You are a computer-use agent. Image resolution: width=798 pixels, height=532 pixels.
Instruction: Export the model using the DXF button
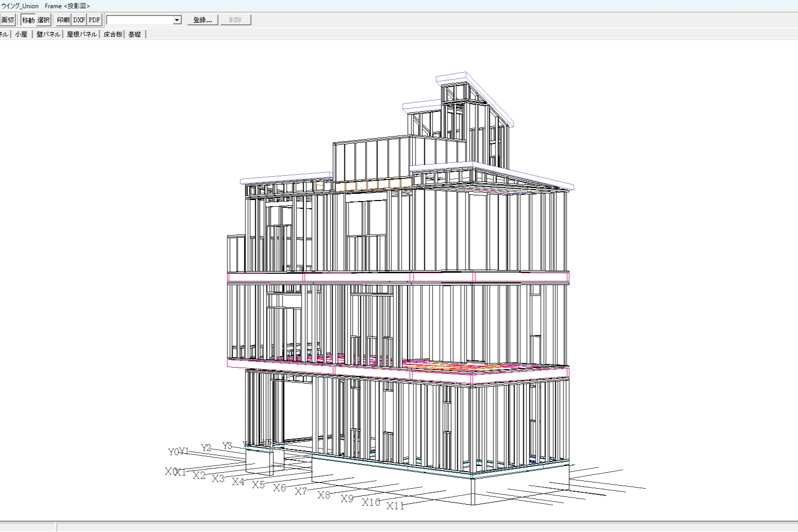(79, 20)
